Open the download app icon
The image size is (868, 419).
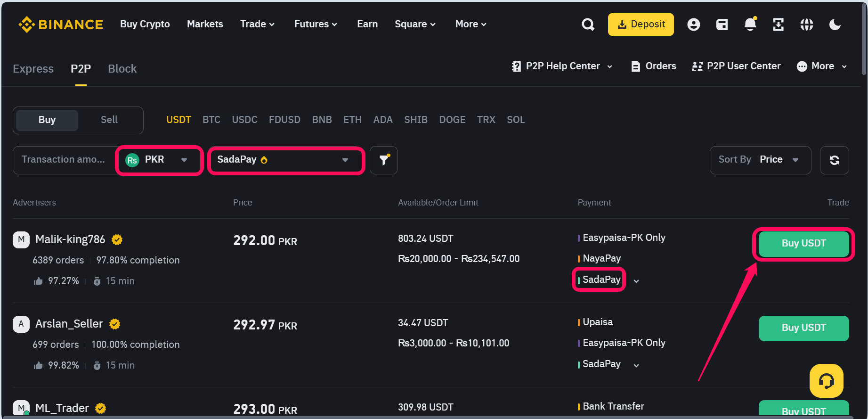[779, 25]
